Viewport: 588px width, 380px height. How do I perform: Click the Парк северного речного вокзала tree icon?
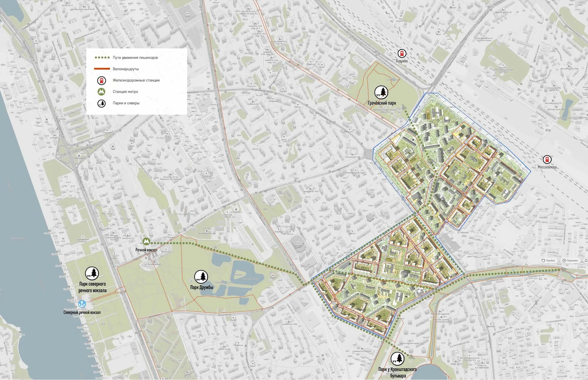[92, 273]
